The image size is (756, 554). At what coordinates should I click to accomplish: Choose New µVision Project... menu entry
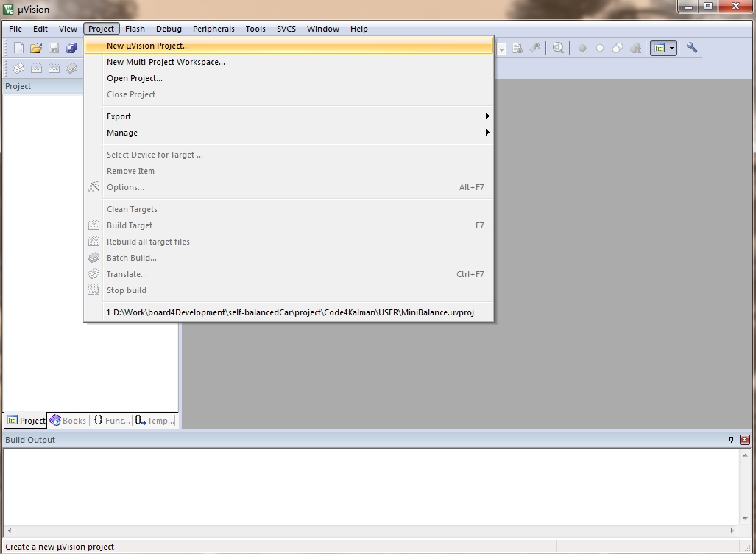coord(289,46)
